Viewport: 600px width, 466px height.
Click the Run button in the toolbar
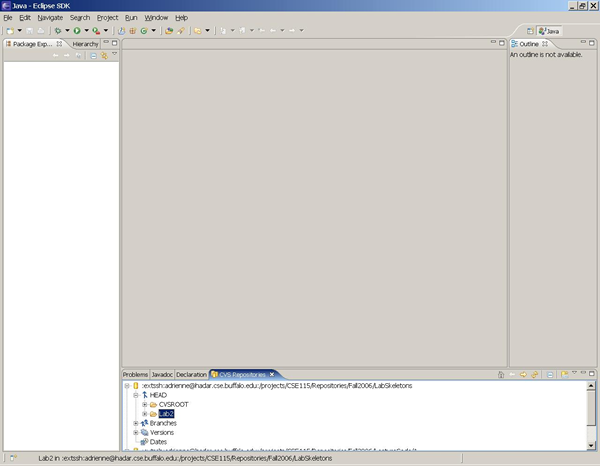76,31
